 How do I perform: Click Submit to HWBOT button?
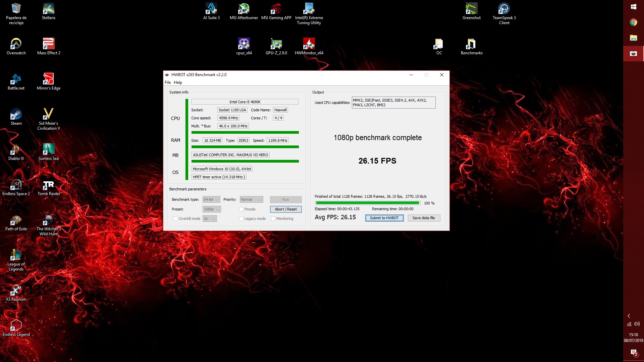click(384, 218)
